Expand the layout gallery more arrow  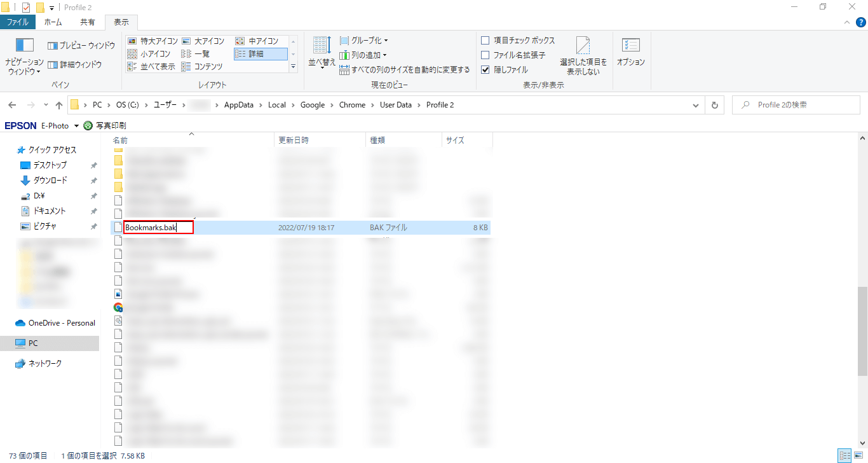tap(294, 67)
